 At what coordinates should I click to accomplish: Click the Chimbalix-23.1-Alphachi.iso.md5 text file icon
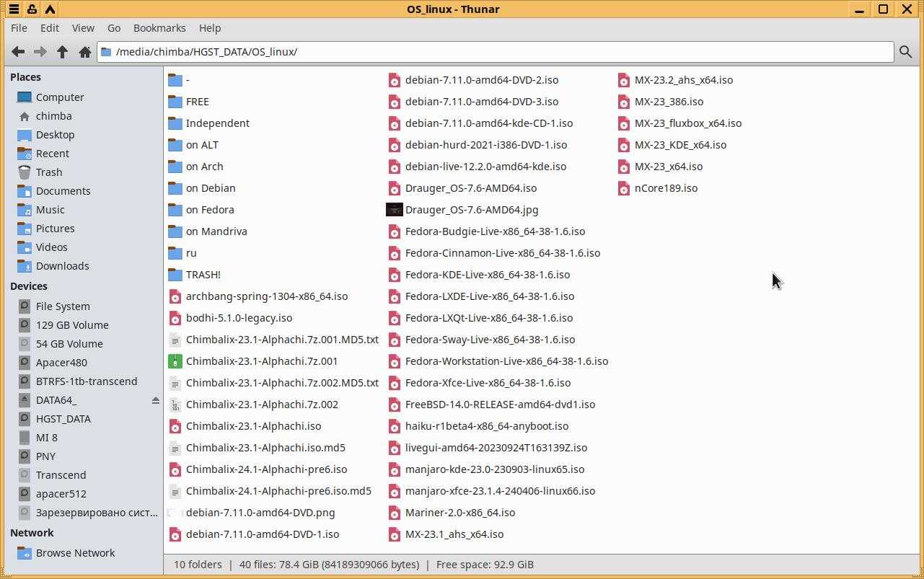[x=175, y=448]
